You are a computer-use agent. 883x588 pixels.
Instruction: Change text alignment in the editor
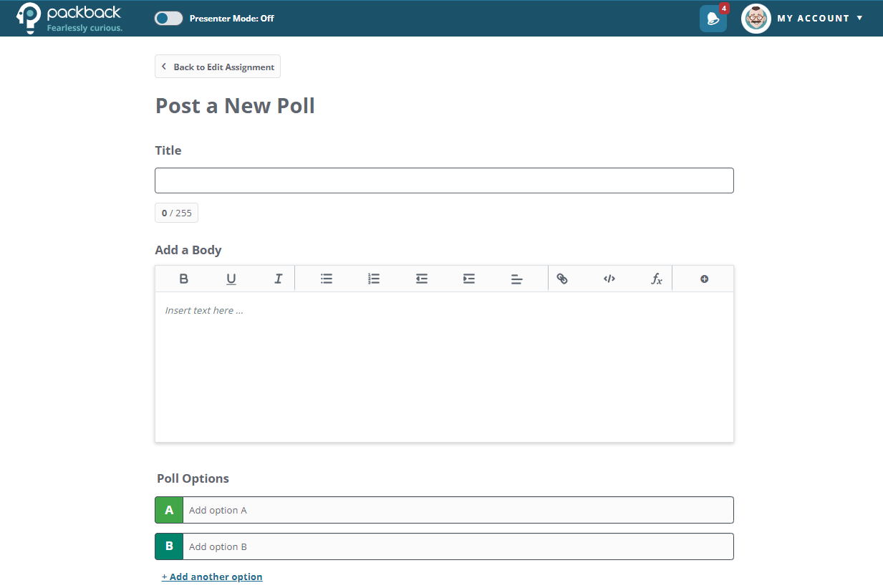coord(516,279)
